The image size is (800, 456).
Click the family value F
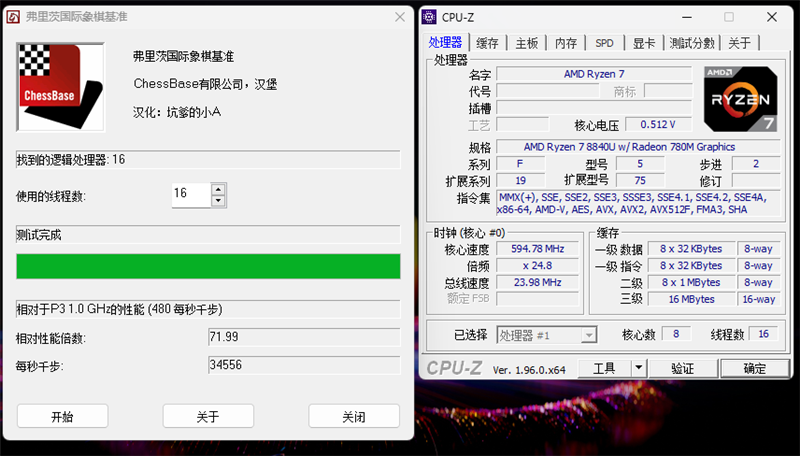520,164
